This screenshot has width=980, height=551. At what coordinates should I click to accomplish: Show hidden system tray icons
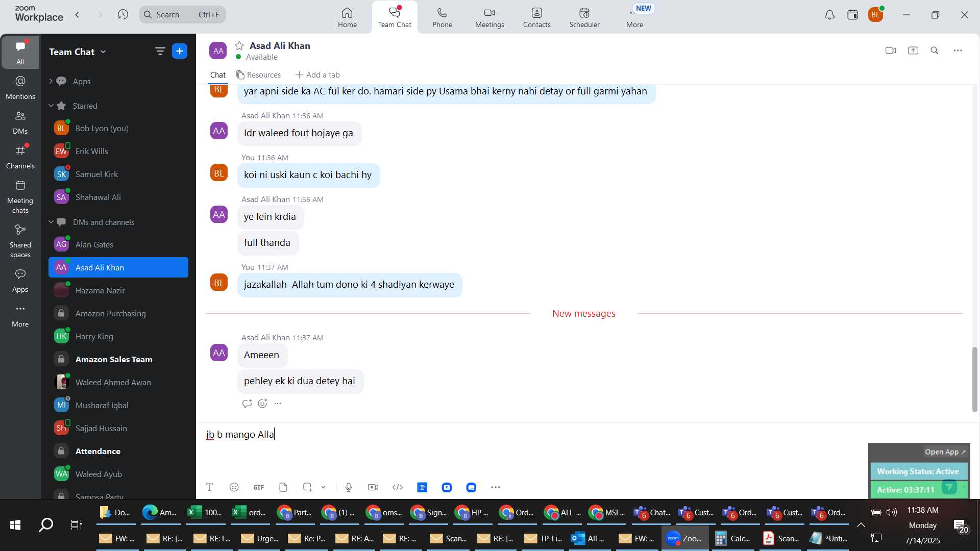[861, 525]
